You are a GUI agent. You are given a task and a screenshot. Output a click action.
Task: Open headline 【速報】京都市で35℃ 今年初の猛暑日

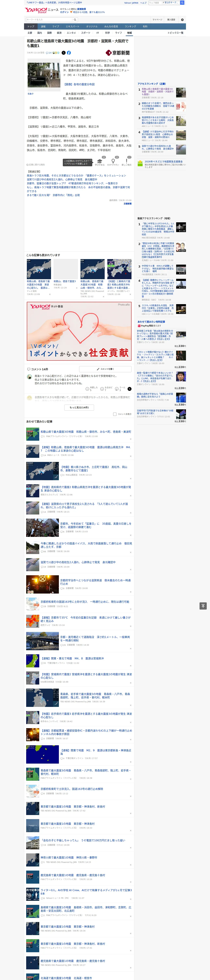[x=85, y=619]
